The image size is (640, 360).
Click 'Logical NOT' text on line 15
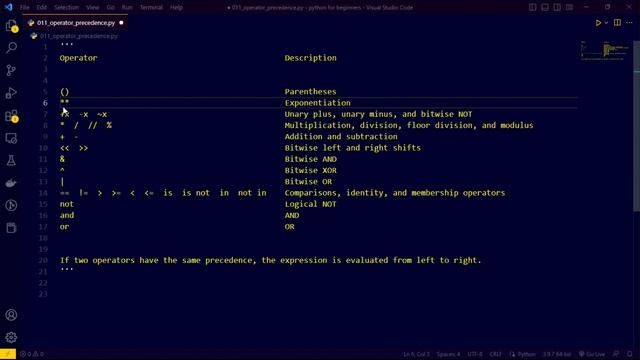tap(310, 204)
